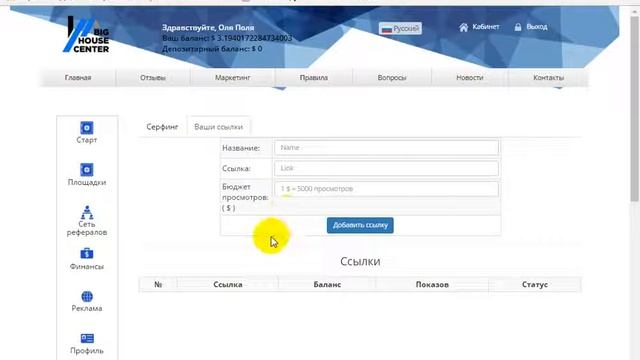The height and width of the screenshot is (360, 640).
Task: Click the Ссылка link input field
Action: pyautogui.click(x=387, y=168)
